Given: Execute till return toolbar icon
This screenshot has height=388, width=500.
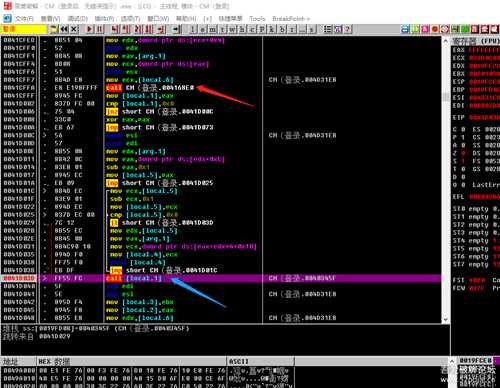Looking at the screenshot, I should click(x=161, y=29).
